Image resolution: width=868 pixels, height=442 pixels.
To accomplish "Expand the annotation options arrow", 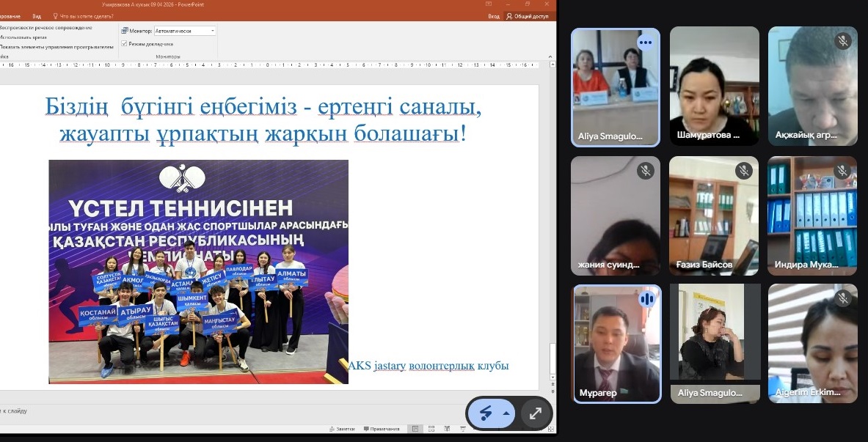I will (x=506, y=413).
